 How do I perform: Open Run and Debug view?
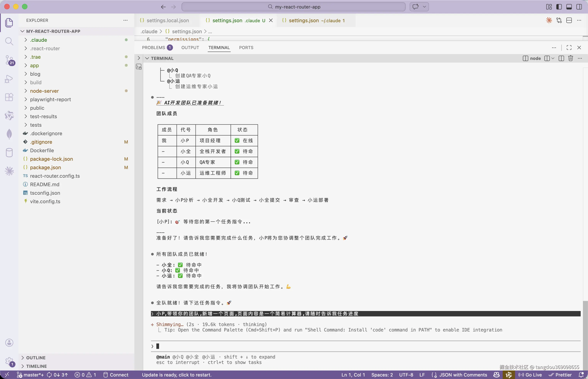tap(9, 79)
